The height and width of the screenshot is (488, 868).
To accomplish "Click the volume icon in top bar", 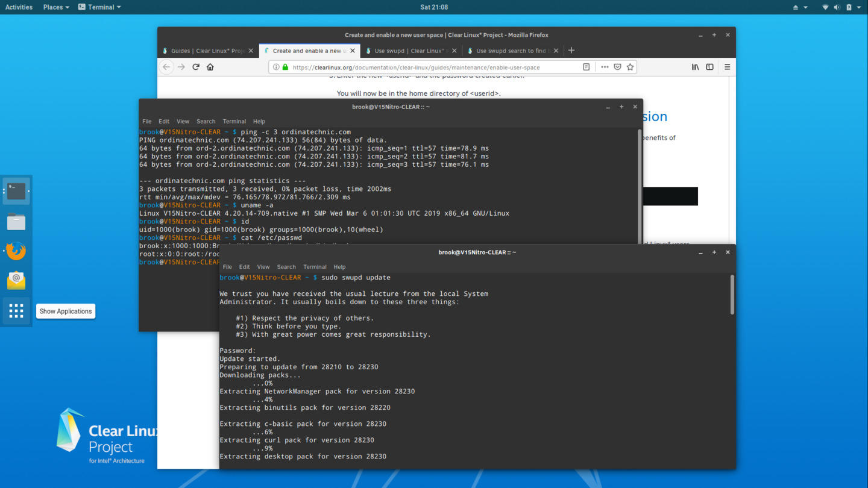I will (837, 7).
